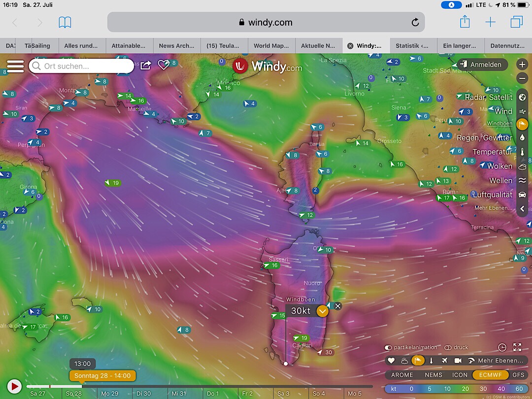Toggle the Wolken clouds layer
The image size is (532, 399).
pyautogui.click(x=523, y=166)
